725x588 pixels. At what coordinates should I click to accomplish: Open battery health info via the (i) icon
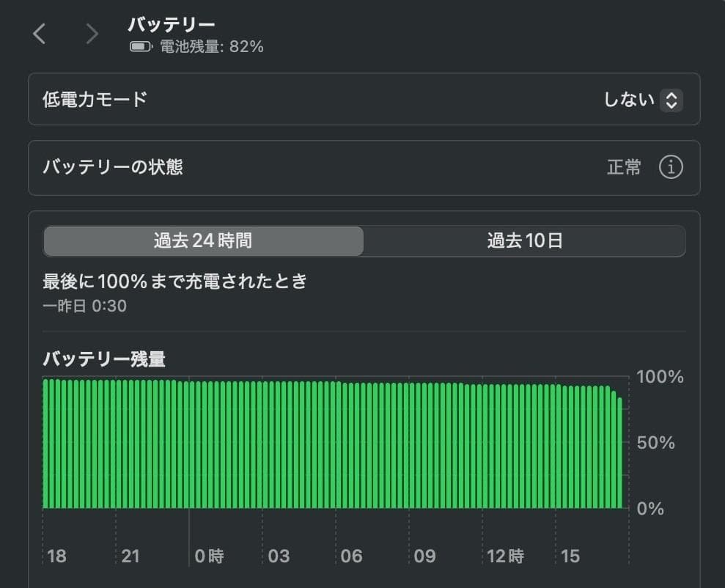click(671, 167)
